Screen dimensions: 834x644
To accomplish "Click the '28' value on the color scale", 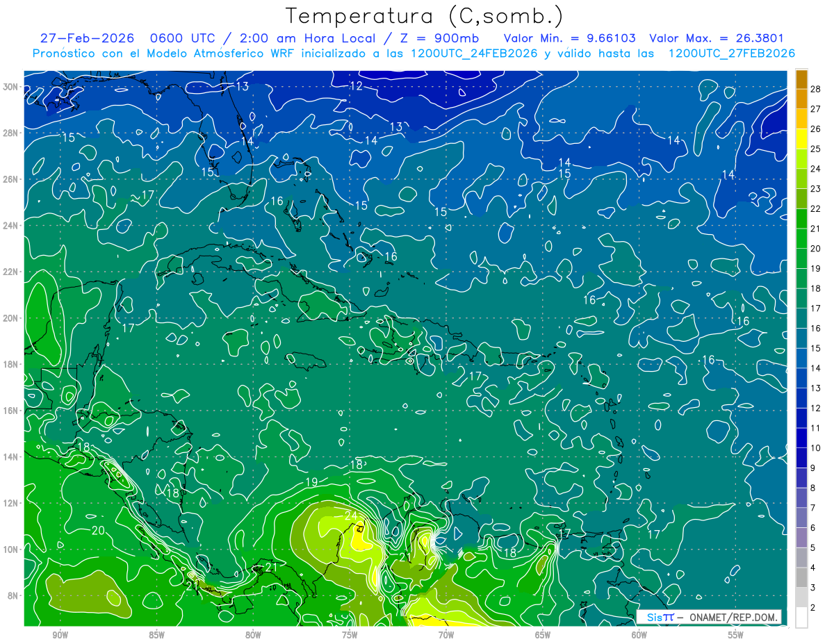I will [815, 89].
